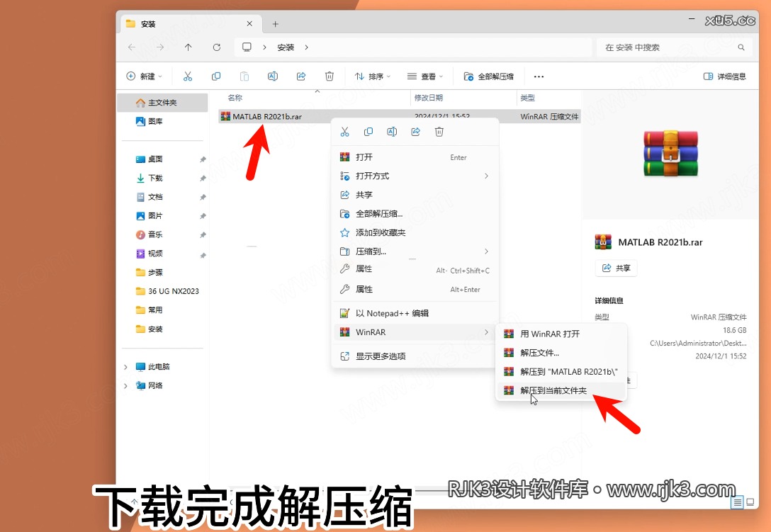Click the Copy icon at the top of the context menu

click(x=368, y=132)
